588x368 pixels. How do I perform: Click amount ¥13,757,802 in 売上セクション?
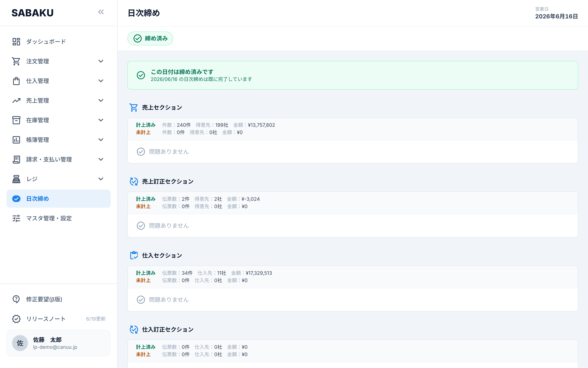pyautogui.click(x=262, y=125)
